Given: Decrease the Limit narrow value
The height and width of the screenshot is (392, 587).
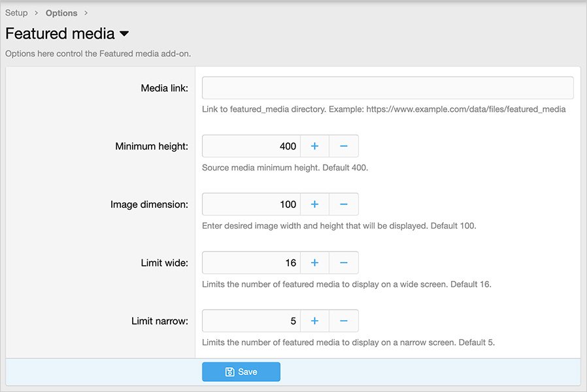Looking at the screenshot, I should pos(344,321).
